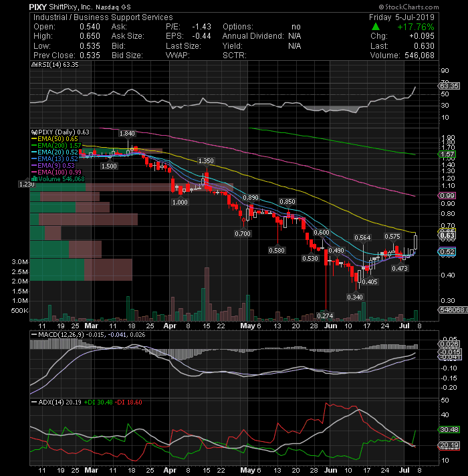Click the 0.575 price annotation
Viewport: 468px width, 476px height.
[392, 236]
